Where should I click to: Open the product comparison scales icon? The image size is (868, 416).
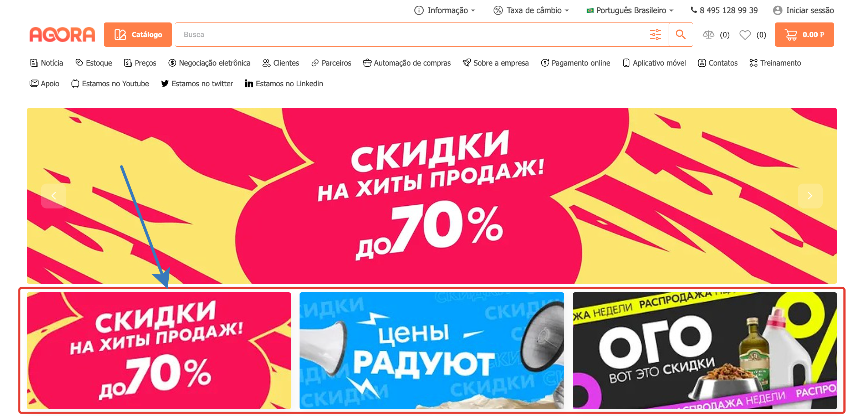708,35
